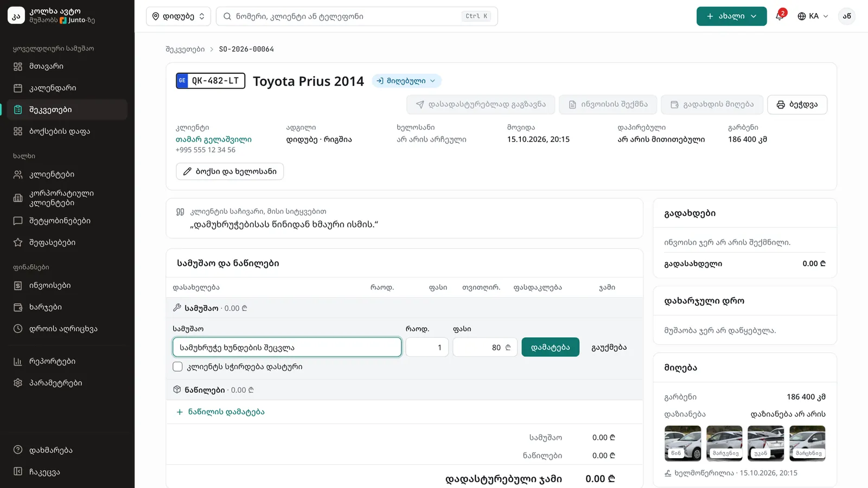The width and height of the screenshot is (868, 488).
Task: Focus the სამუშაო name input field
Action: pos(287,347)
